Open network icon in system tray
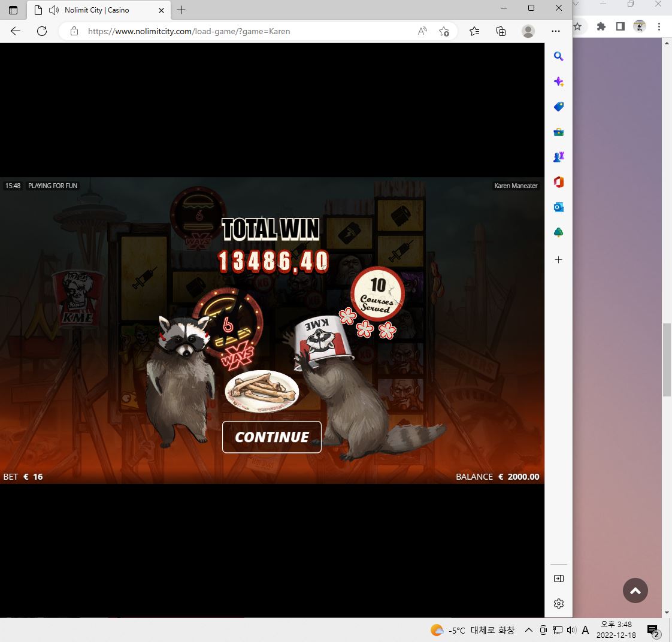 click(557, 630)
